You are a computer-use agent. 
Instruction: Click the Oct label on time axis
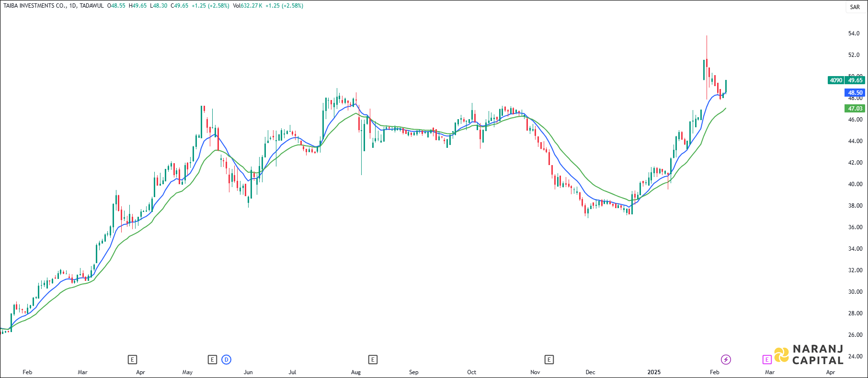472,372
